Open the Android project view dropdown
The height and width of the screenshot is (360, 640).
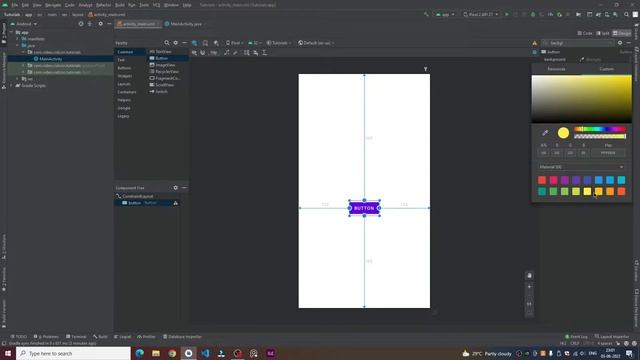click(x=24, y=24)
